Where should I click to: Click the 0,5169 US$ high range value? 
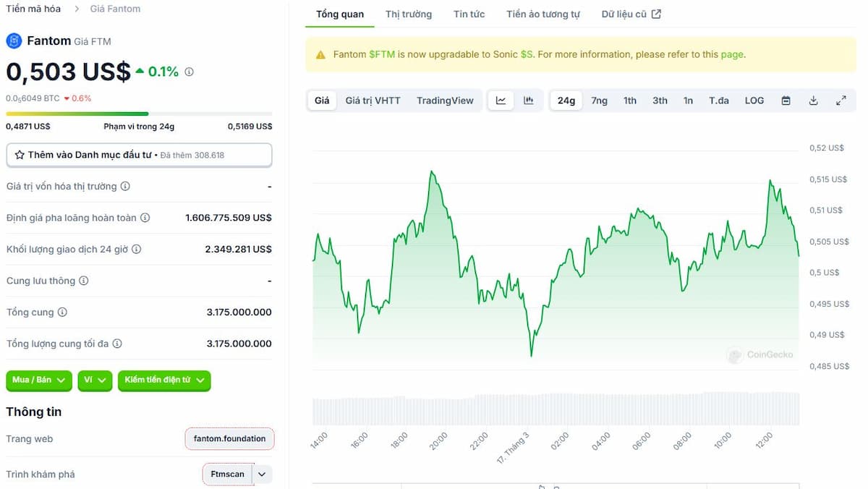(250, 127)
